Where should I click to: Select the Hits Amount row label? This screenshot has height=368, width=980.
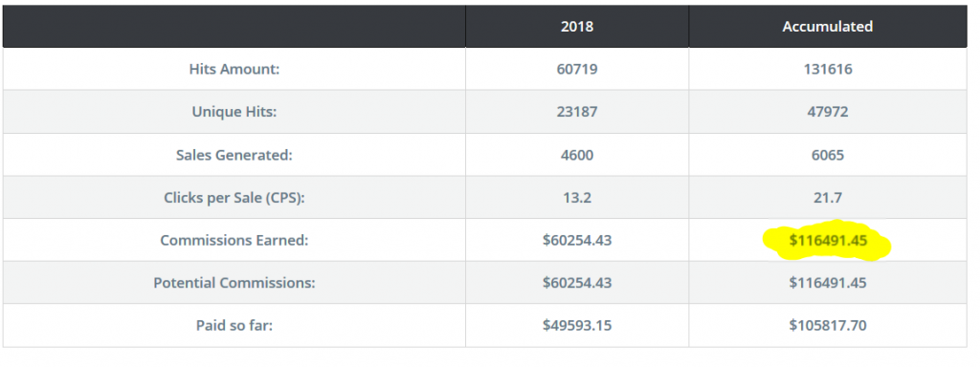click(234, 69)
